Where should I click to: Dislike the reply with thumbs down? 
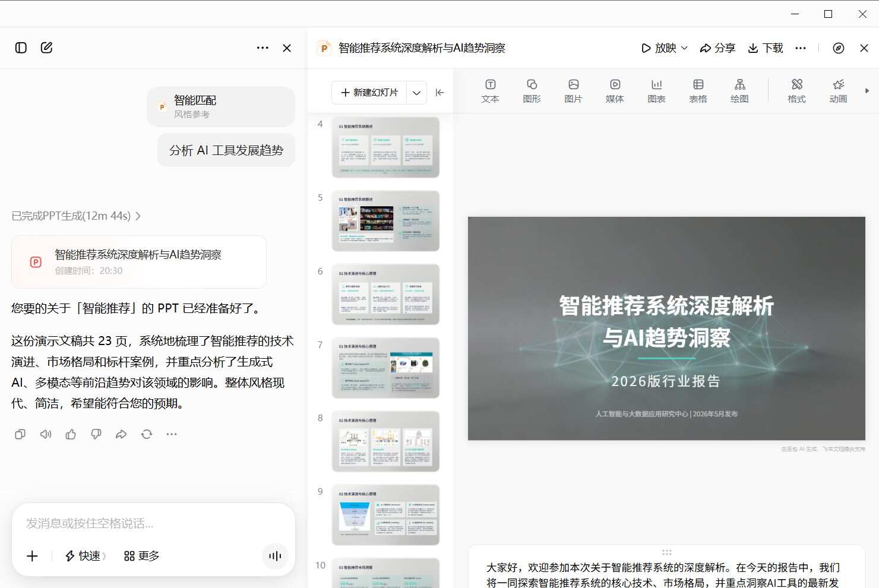96,434
